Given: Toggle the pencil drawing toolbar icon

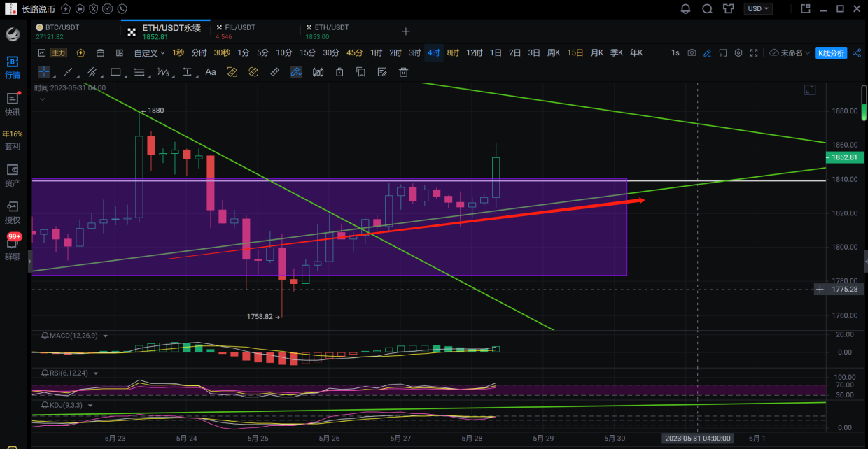Looking at the screenshot, I should tap(707, 53).
